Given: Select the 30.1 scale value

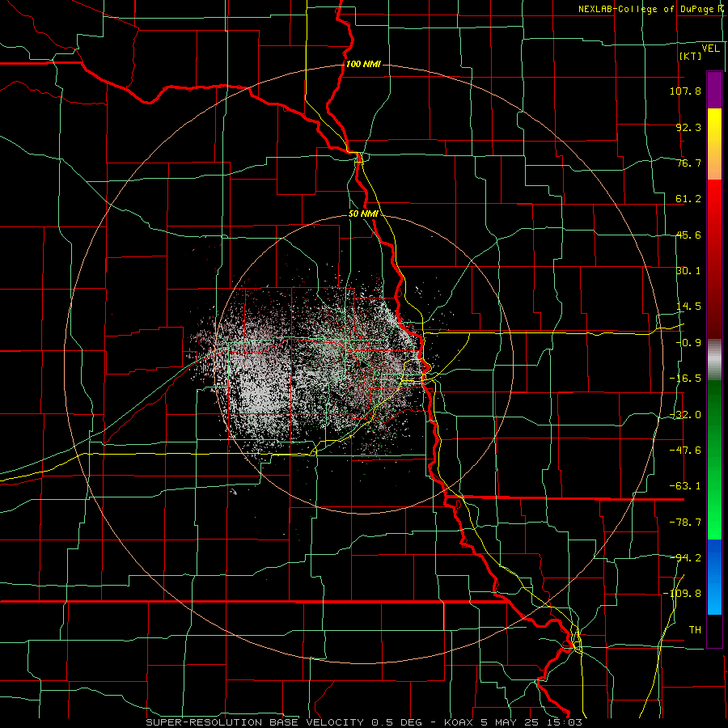Looking at the screenshot, I should [688, 271].
